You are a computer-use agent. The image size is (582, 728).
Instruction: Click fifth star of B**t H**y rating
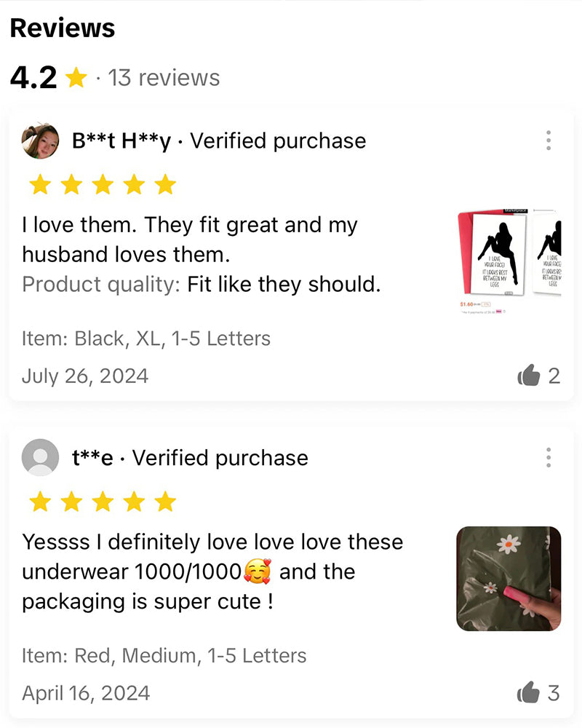pos(165,185)
